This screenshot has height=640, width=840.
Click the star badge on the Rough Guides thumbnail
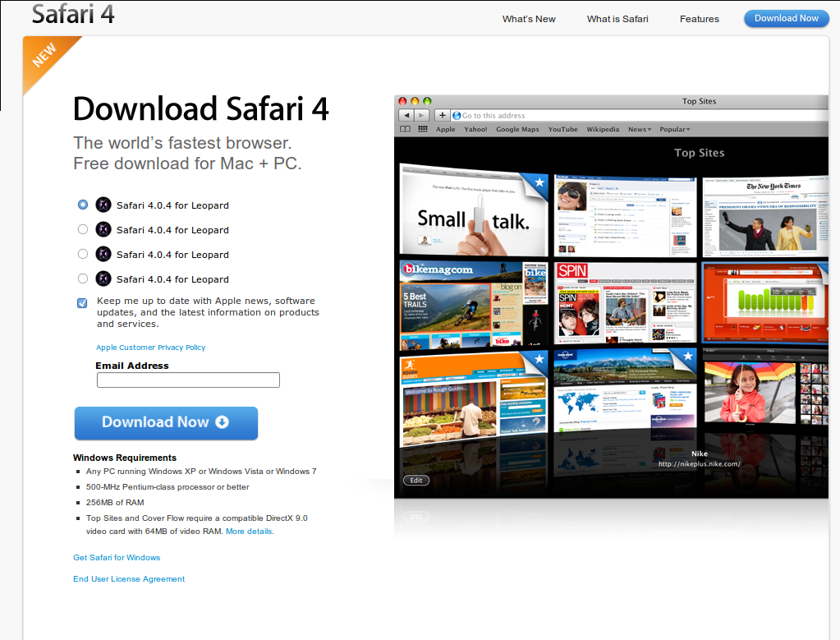coord(539,359)
